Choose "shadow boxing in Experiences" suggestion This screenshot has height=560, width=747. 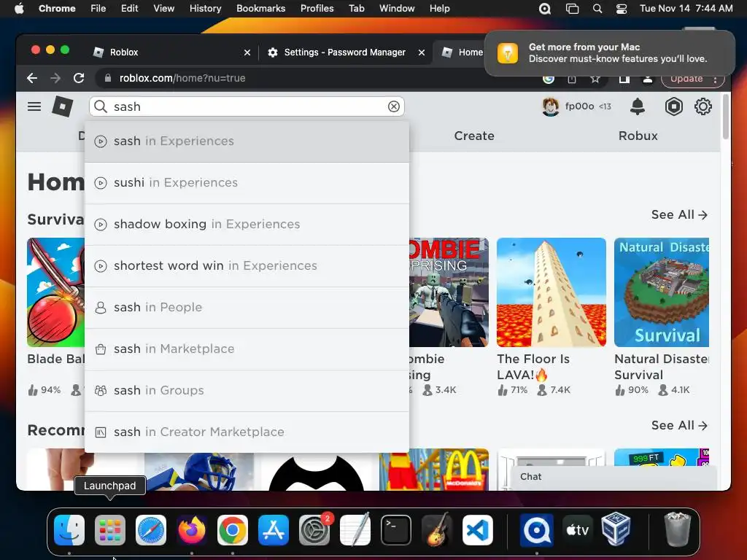(x=247, y=225)
